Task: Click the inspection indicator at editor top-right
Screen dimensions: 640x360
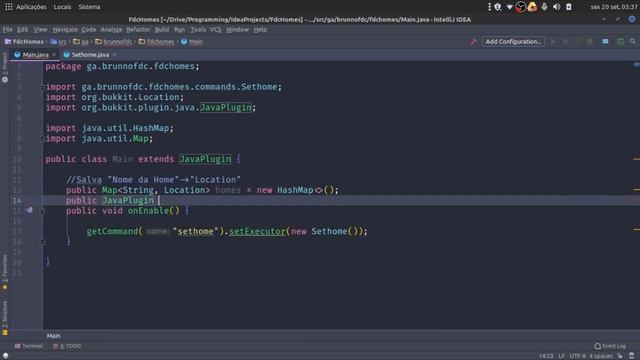Action: pos(636,65)
